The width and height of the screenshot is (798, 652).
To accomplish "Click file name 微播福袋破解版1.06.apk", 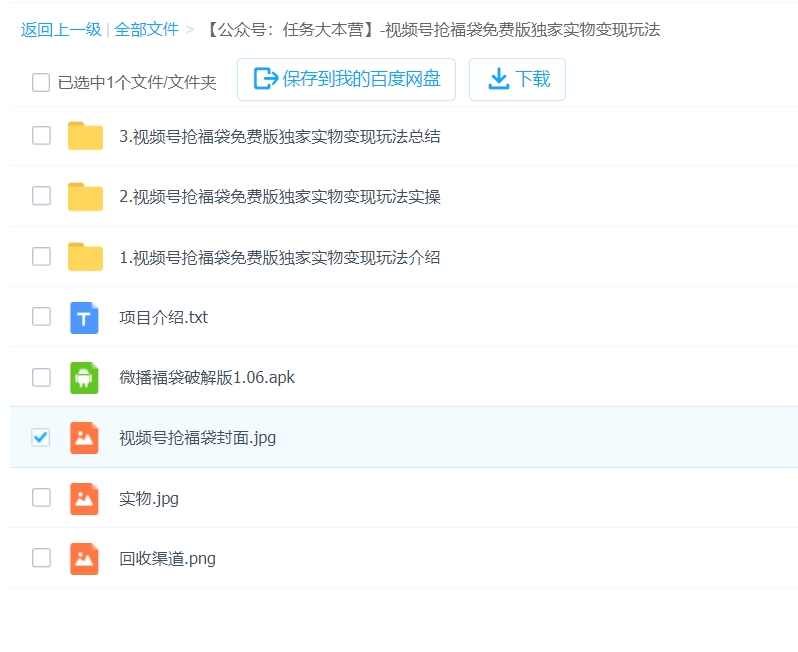I will point(207,378).
